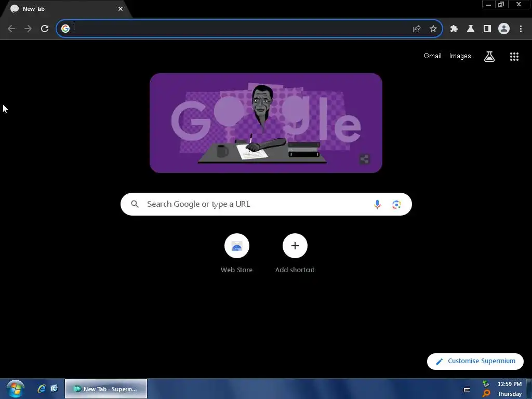Viewport: 532px width, 399px height.
Task: Click the Add shortcut plus button
Action: (x=295, y=246)
